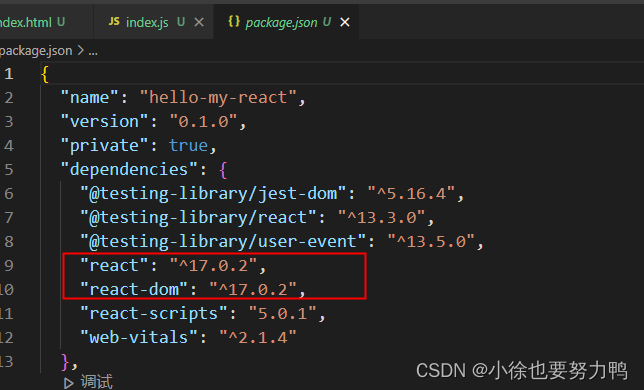Screen dimensions: 644x390
Task: Click the "@testing-library/jest-dom" key
Action: [x=214, y=194]
